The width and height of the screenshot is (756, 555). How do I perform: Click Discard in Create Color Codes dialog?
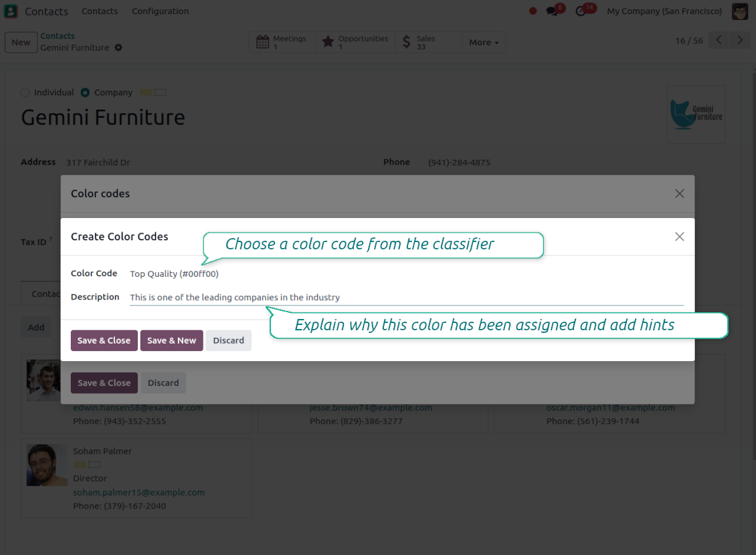228,340
